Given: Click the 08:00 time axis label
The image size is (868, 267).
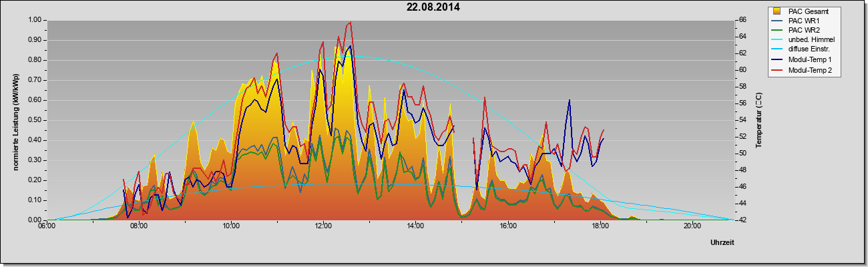Looking at the screenshot, I should [x=139, y=226].
